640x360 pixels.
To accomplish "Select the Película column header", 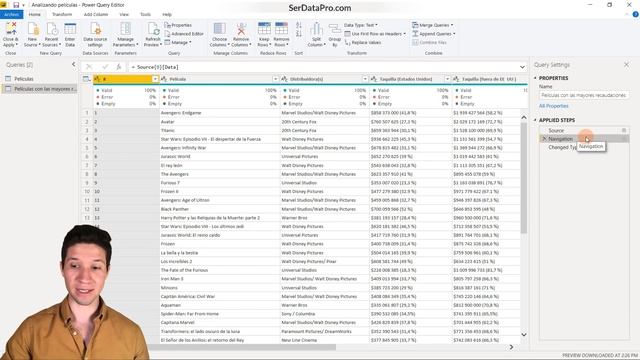I will point(220,79).
